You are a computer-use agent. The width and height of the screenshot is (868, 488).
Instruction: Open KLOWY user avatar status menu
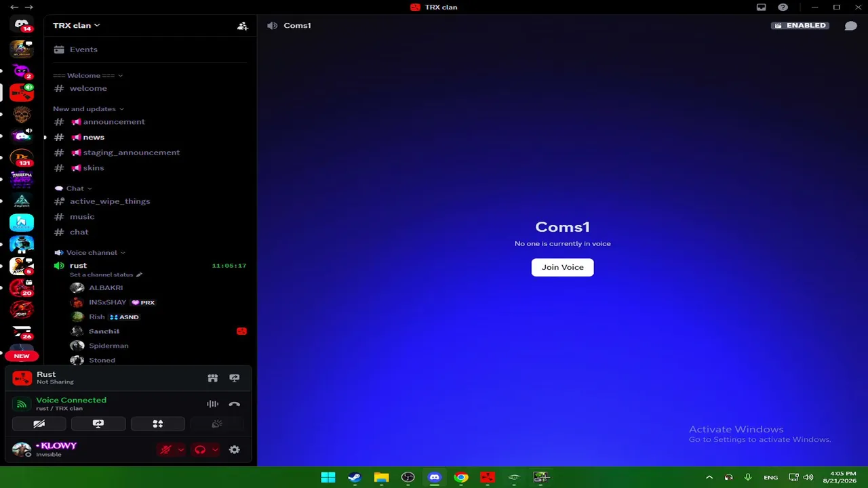(22, 449)
